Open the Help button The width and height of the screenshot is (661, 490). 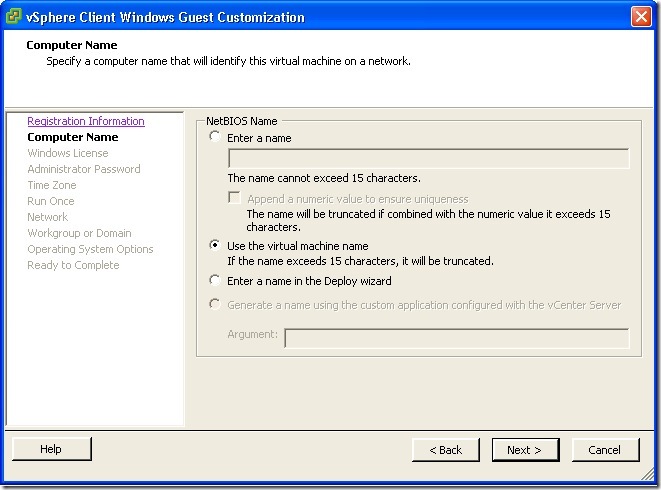click(x=51, y=449)
